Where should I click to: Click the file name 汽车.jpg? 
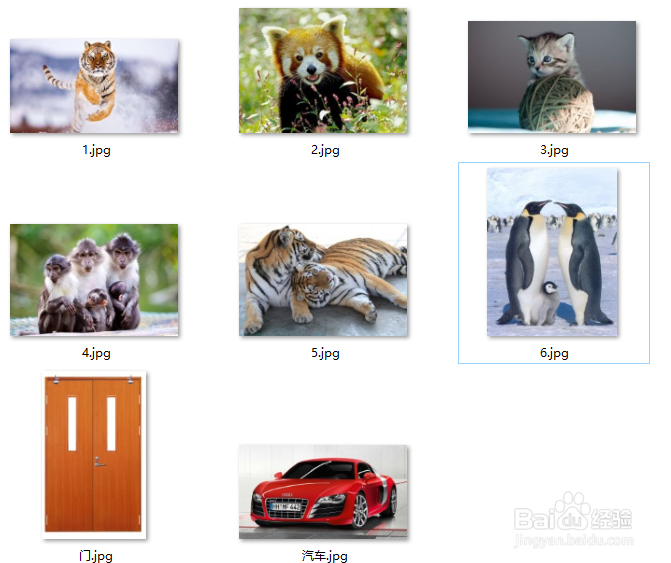[x=324, y=556]
